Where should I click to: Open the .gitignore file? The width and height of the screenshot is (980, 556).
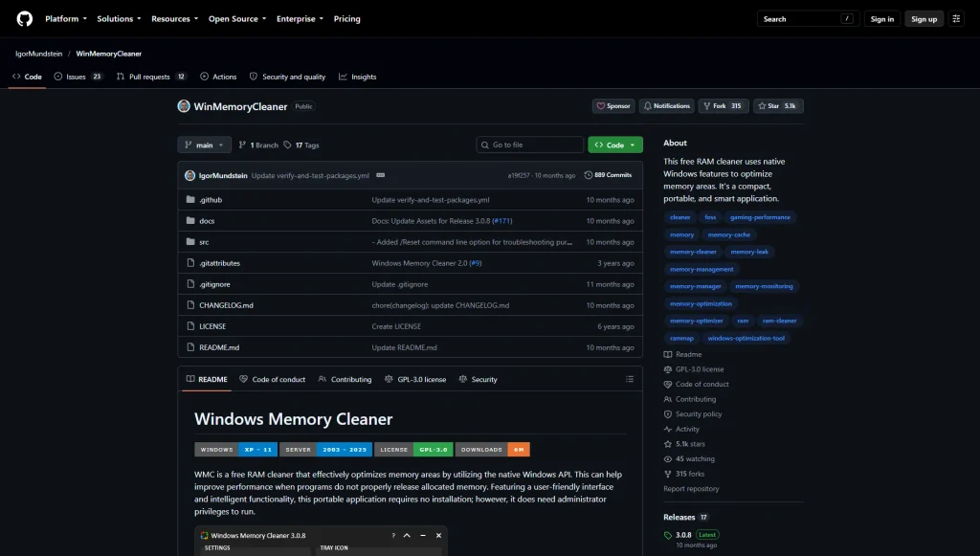point(214,284)
